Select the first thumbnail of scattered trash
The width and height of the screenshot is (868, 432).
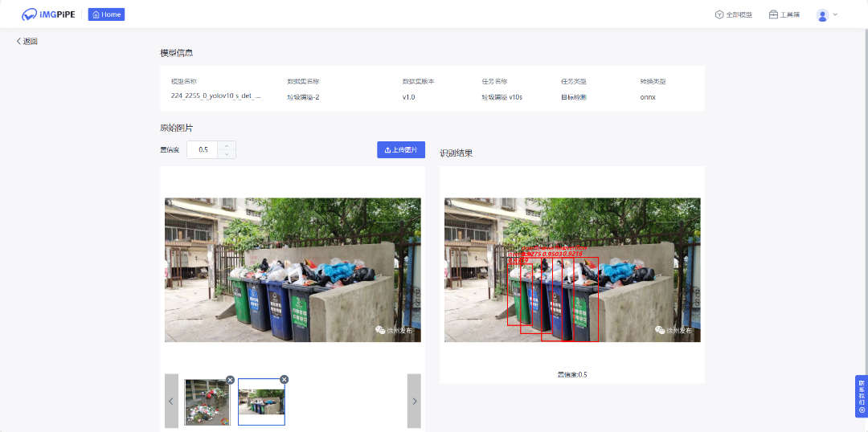207,402
